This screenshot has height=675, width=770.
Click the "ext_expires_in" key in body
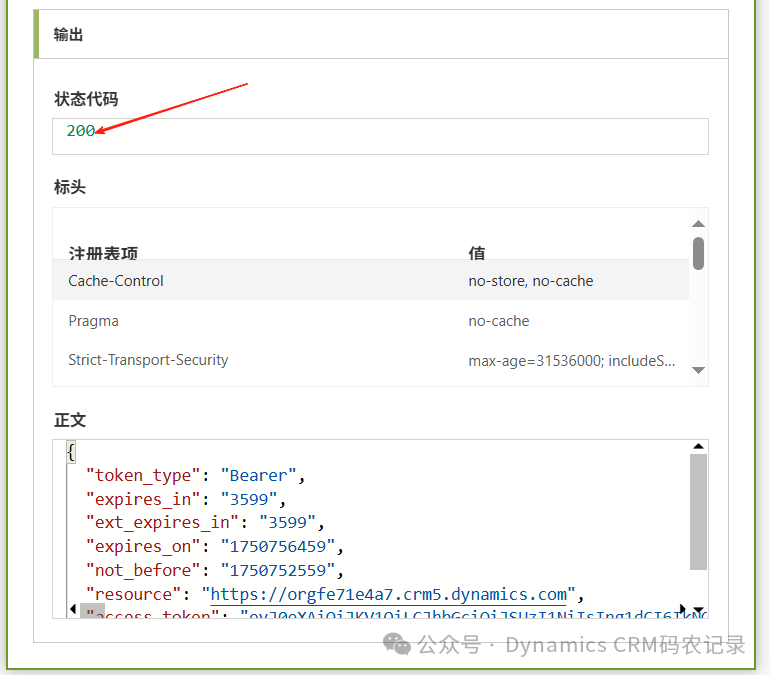[162, 522]
